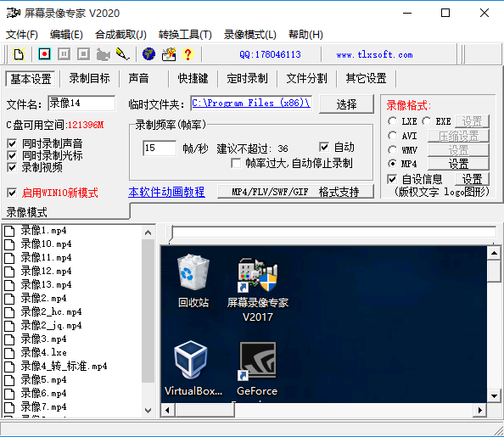Toggle 同时录制声音 checkbox
Screen dimensions: 504x437
click(x=12, y=143)
